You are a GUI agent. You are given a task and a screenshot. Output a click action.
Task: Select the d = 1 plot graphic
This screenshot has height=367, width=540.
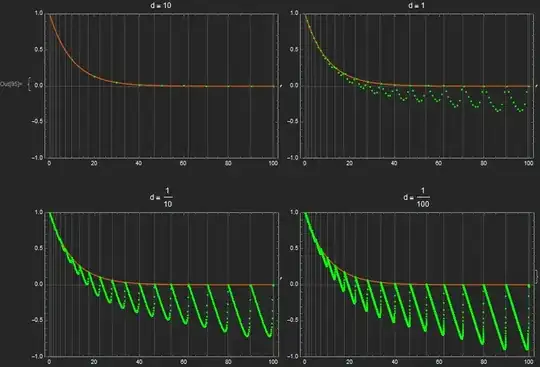coord(417,86)
